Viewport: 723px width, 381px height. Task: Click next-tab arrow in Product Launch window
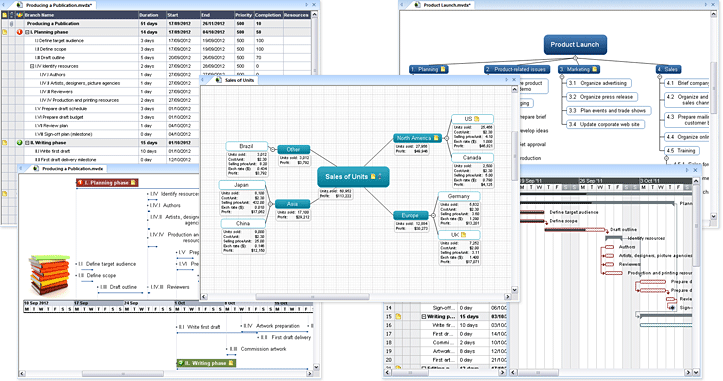pyautogui.click(x=705, y=5)
